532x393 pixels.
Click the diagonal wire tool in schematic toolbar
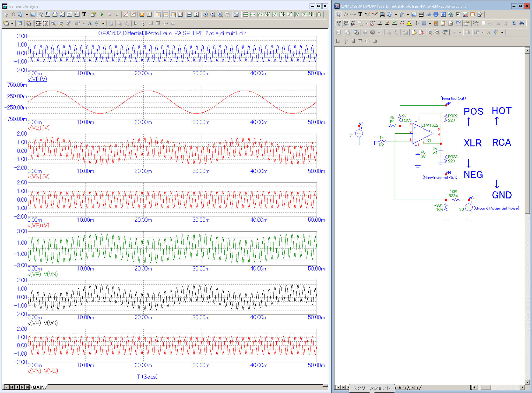tap(375, 14)
